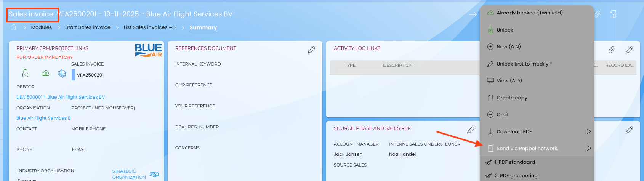Screen dimensions: 644x181
Task: Open the Strategic Organization link
Action: click(129, 174)
